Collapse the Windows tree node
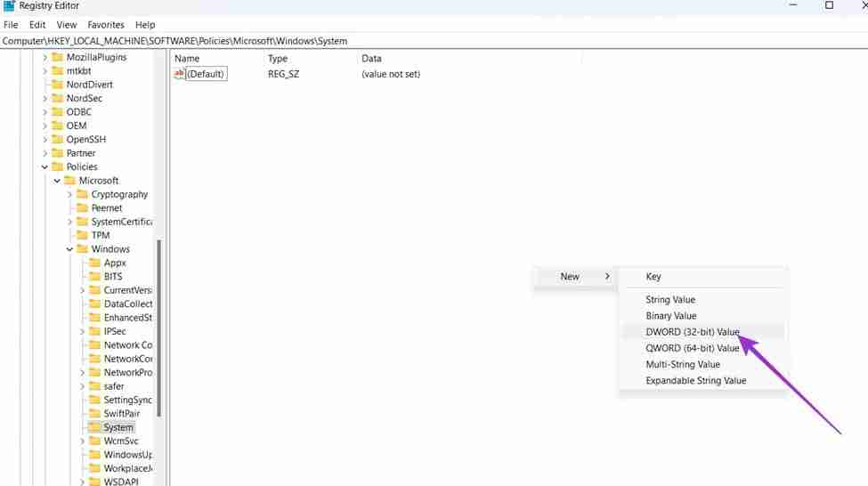868x486 pixels. tap(69, 249)
